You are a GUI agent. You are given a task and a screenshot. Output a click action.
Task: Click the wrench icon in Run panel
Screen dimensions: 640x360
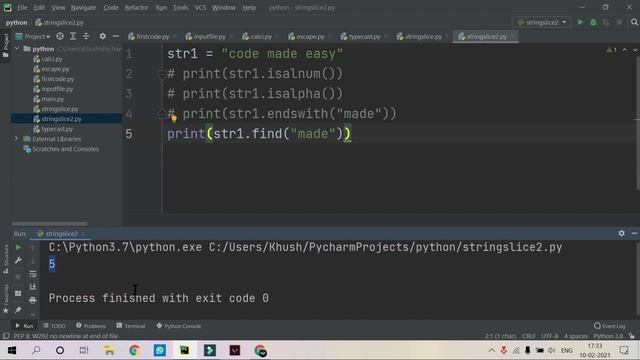18,260
